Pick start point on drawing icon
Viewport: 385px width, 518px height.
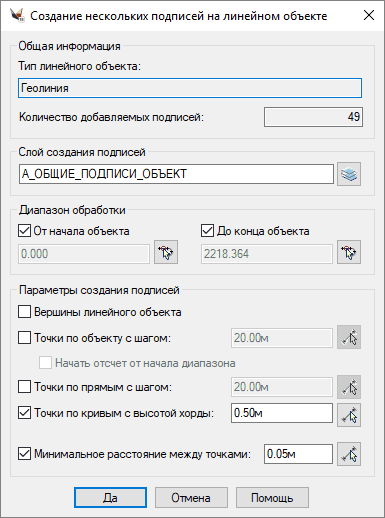[x=166, y=252]
